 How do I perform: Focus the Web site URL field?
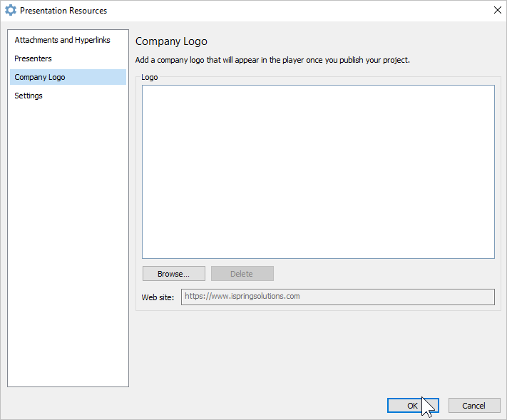coord(337,297)
